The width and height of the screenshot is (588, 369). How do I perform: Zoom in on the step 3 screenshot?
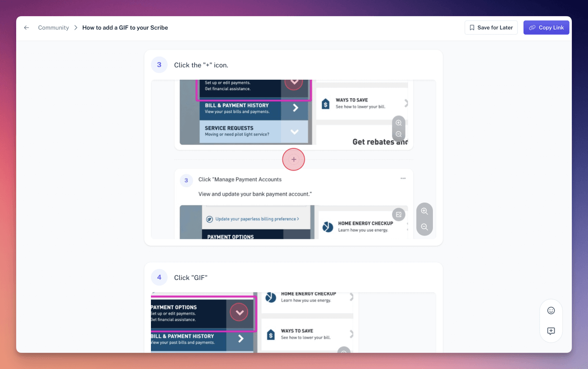[x=399, y=122]
